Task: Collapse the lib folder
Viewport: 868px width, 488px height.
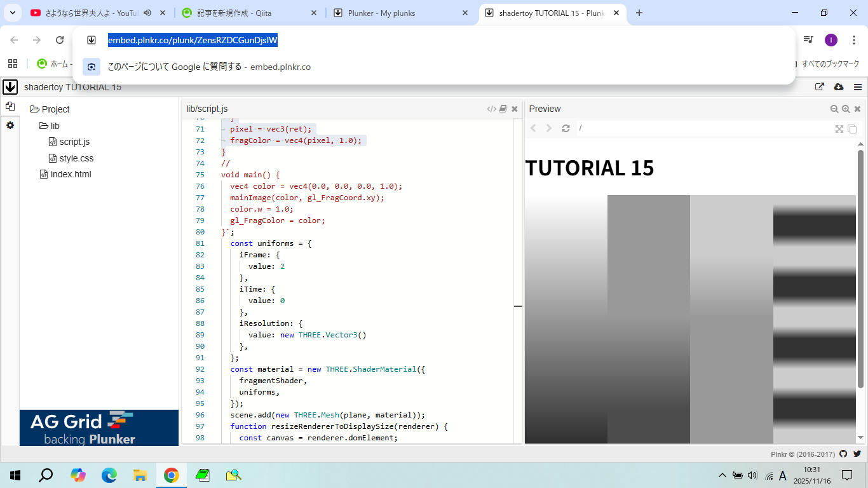Action: 50,126
